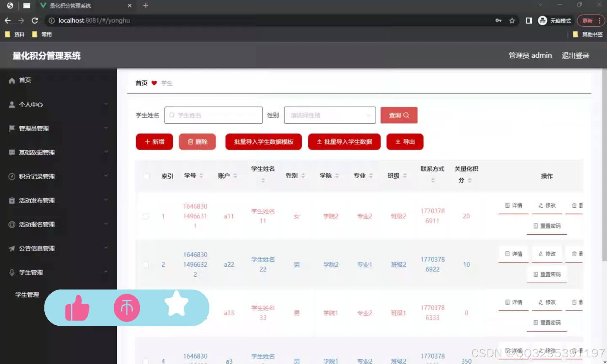This screenshot has width=607, height=364.
Task: Click the password key icon in the address bar
Action: [x=498, y=21]
